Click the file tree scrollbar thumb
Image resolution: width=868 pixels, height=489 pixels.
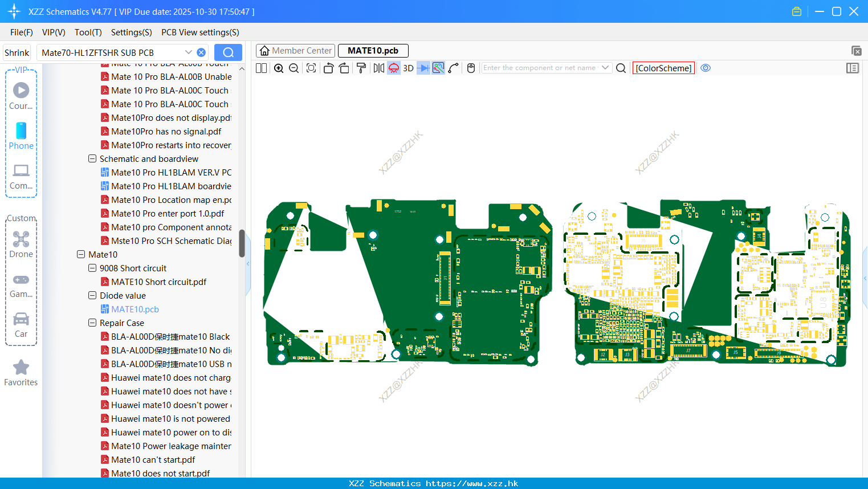(x=242, y=243)
